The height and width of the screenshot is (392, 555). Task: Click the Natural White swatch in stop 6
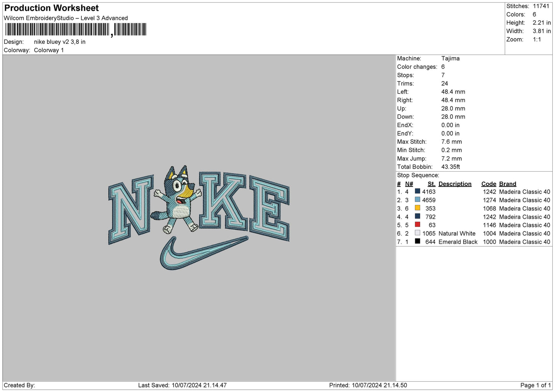tap(417, 233)
